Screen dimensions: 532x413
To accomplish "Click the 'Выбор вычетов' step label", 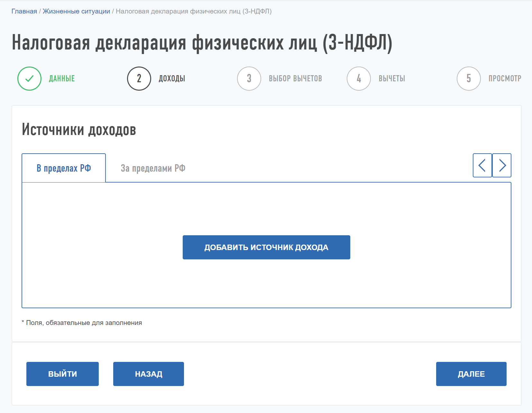I will [x=295, y=78].
